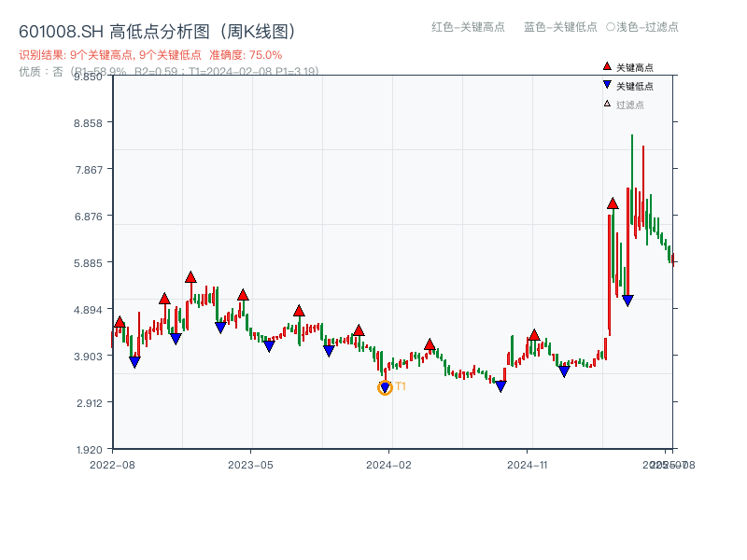Select the red triangle marker near the 5.885 level
The width and height of the screenshot is (747, 560).
(190, 275)
